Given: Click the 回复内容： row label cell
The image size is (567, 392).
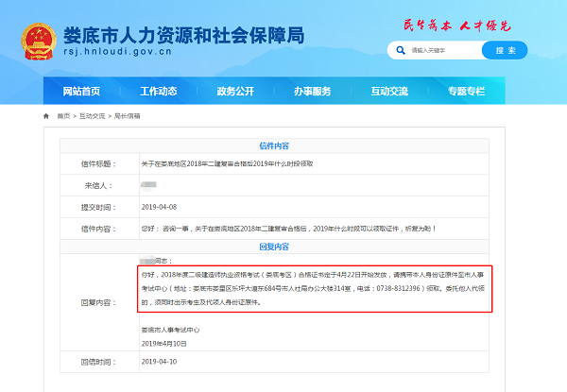Looking at the screenshot, I should pos(99,302).
